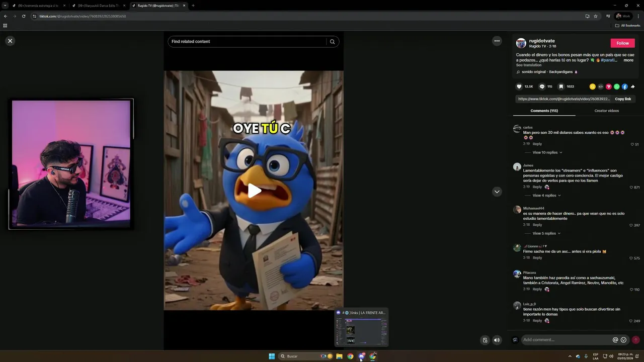Like Pitacora's comment heart

tap(632, 290)
